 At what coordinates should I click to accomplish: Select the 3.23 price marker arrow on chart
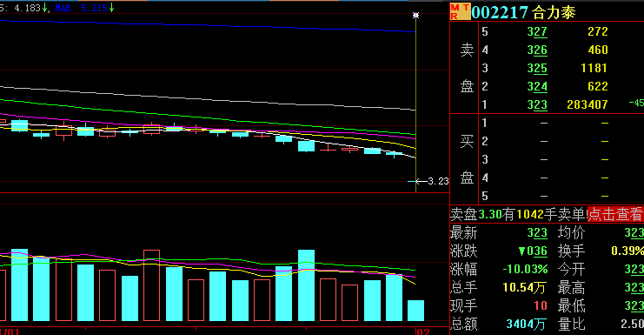(428, 181)
